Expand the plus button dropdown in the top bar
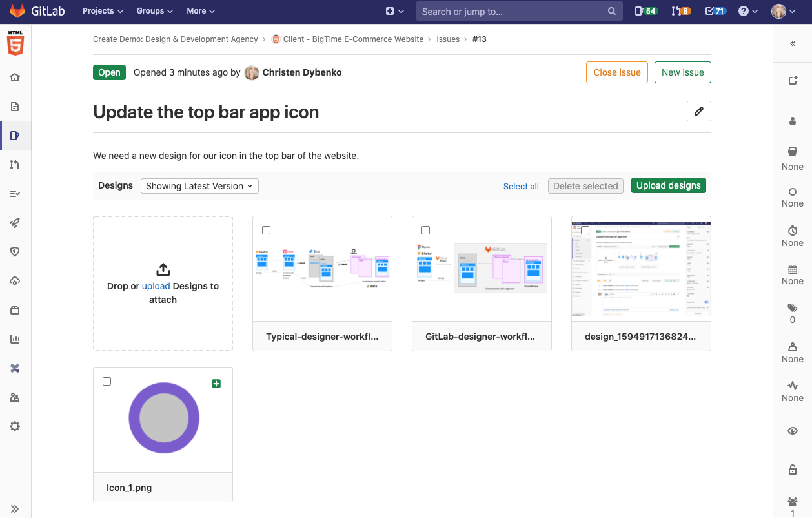 tap(394, 11)
